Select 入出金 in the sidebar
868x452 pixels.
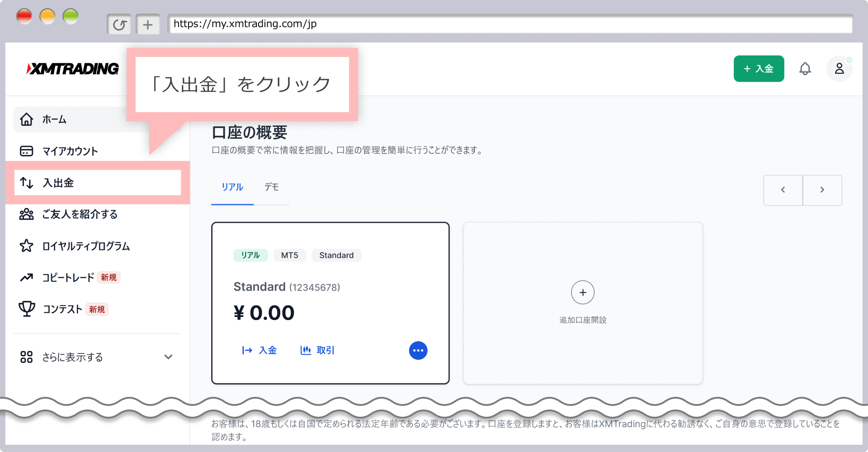tap(59, 183)
